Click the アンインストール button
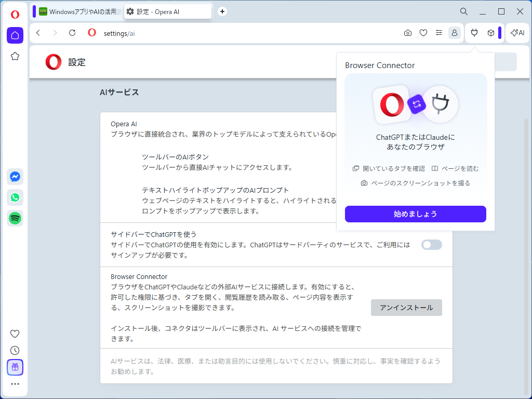Image resolution: width=532 pixels, height=399 pixels. point(406,308)
